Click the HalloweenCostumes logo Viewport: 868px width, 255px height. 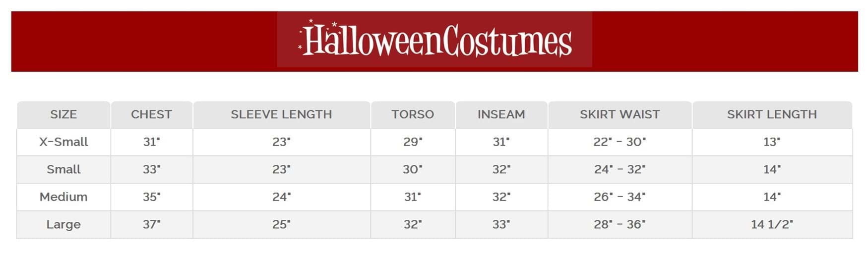coord(434,40)
